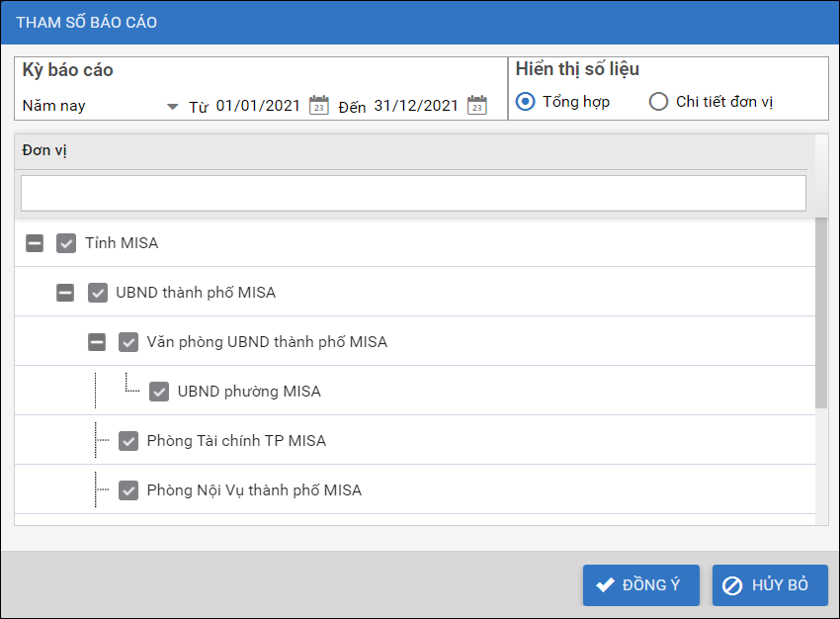Collapse the 'Tỉnh MISA' tree node
This screenshot has height=619, width=840.
[35, 243]
